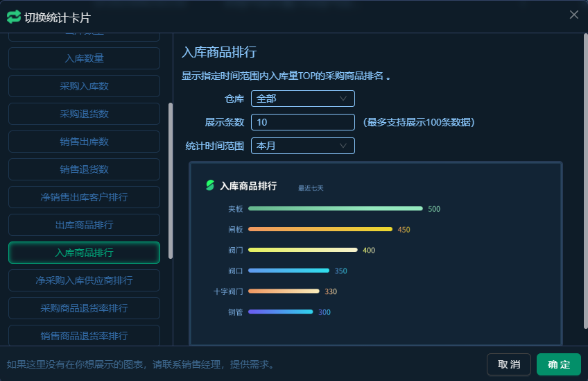Select the 入库数量 card option
The image size is (588, 381).
coord(84,58)
